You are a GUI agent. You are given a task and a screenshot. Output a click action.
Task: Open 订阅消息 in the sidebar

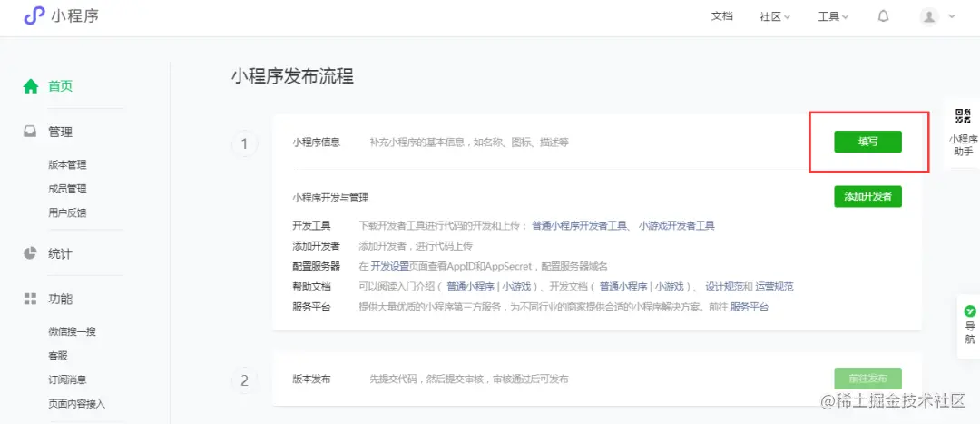click(x=67, y=380)
